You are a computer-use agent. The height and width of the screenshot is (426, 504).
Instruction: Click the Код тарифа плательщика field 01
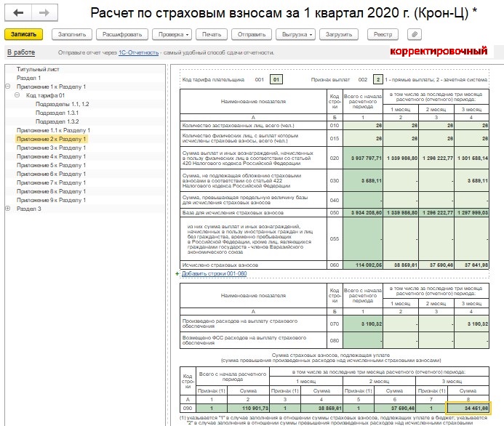276,79
